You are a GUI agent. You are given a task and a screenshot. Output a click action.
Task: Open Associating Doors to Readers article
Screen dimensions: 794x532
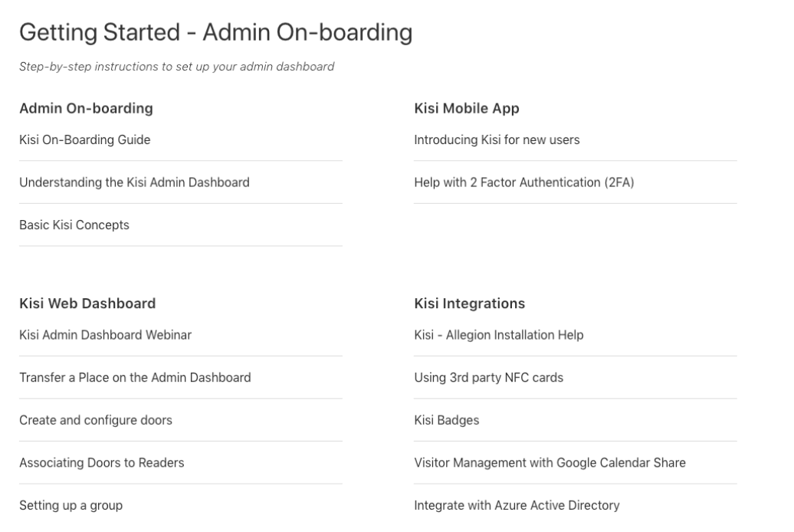102,462
